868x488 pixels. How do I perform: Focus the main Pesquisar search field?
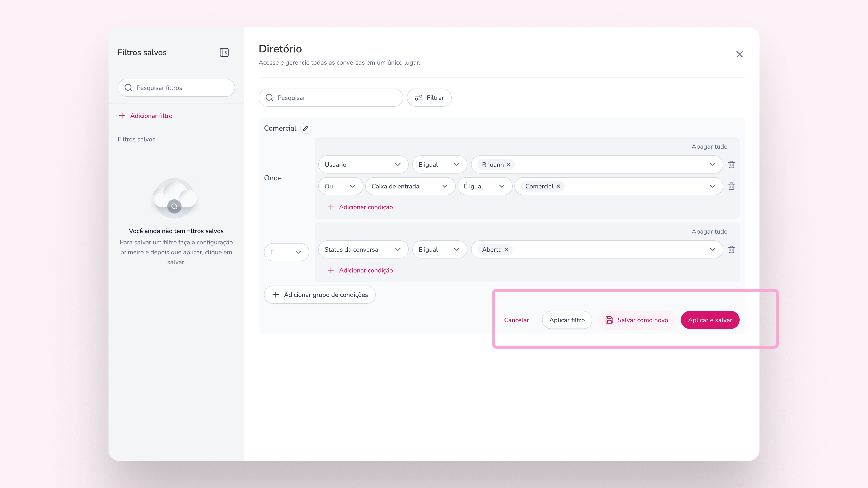point(330,98)
